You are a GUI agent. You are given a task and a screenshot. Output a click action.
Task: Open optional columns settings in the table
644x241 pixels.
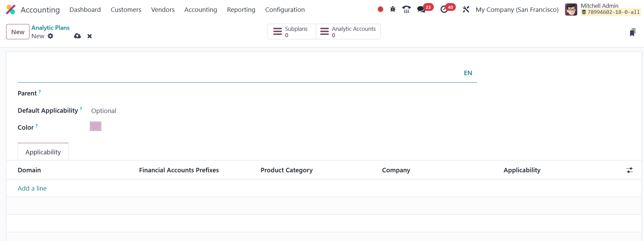tap(629, 170)
